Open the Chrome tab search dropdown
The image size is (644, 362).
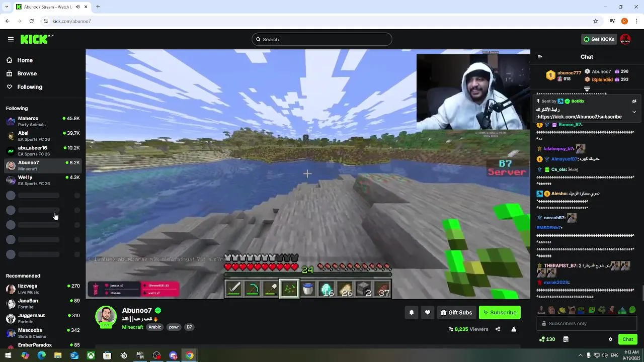click(x=7, y=7)
